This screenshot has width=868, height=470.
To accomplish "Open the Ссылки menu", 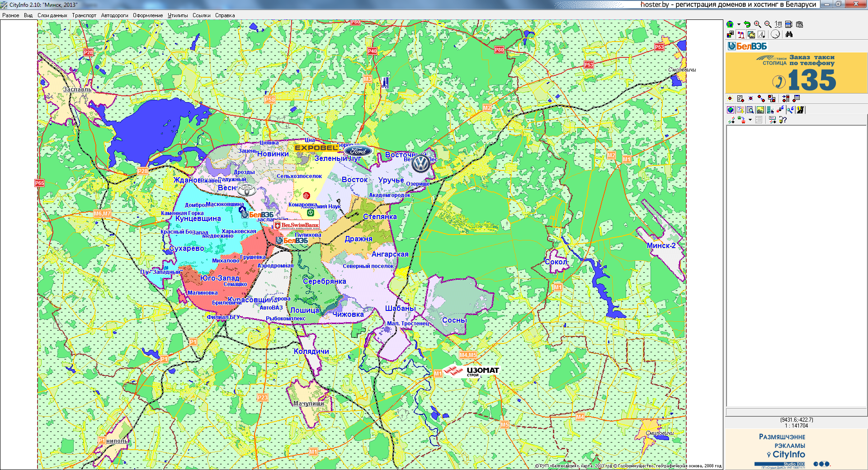I will pos(202,15).
